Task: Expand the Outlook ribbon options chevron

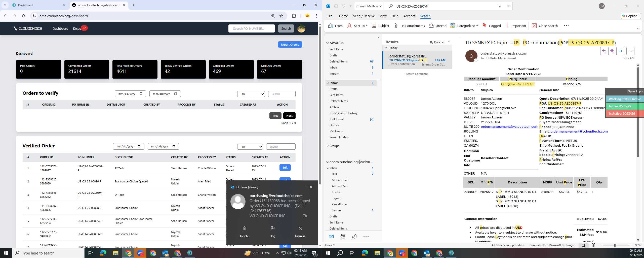Action: 638,29
